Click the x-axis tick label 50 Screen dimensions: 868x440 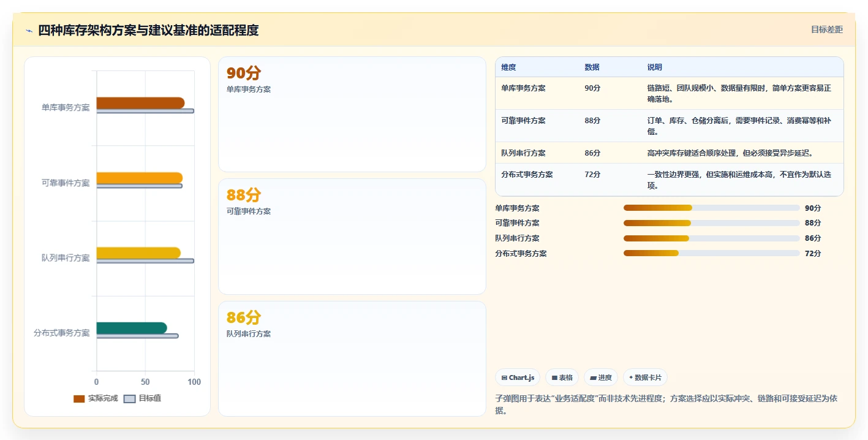pyautogui.click(x=145, y=382)
